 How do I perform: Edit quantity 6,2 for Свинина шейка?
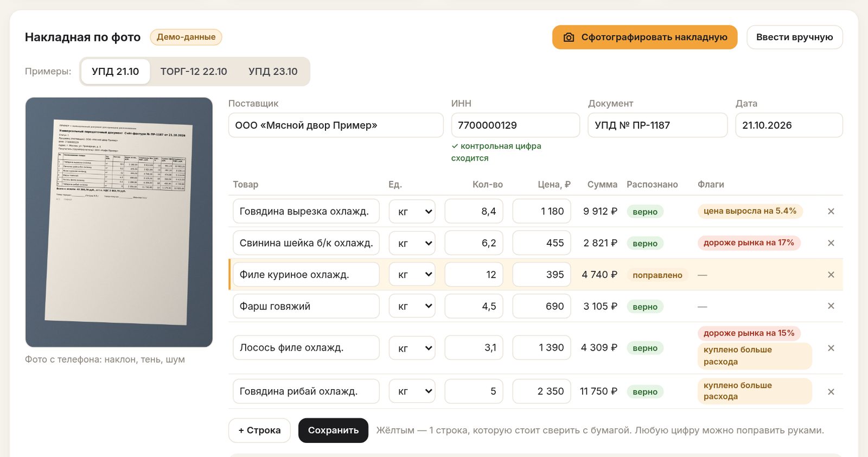(474, 243)
